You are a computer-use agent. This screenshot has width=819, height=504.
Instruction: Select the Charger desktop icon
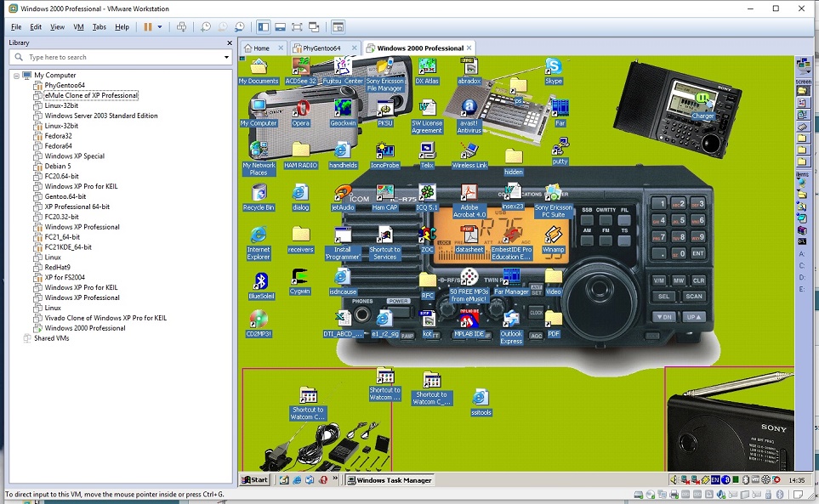coord(702,107)
